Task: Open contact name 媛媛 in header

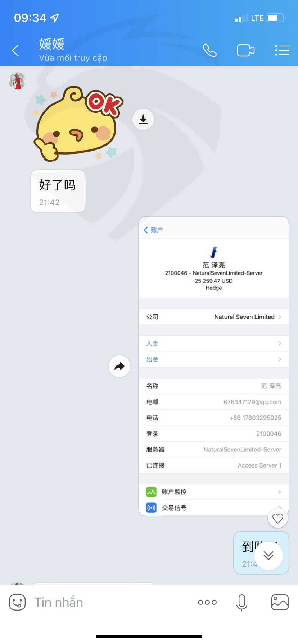Action: pos(52,44)
